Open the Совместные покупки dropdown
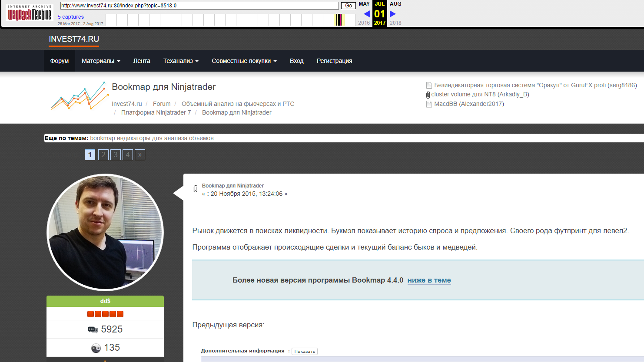Screen dimensions: 644x362 pyautogui.click(x=244, y=61)
